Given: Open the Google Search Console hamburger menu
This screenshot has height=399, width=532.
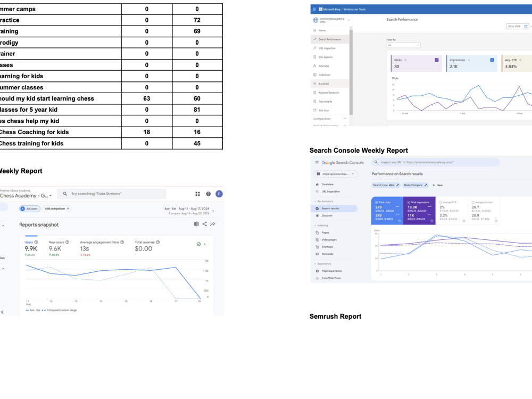Looking at the screenshot, I should (x=317, y=162).
